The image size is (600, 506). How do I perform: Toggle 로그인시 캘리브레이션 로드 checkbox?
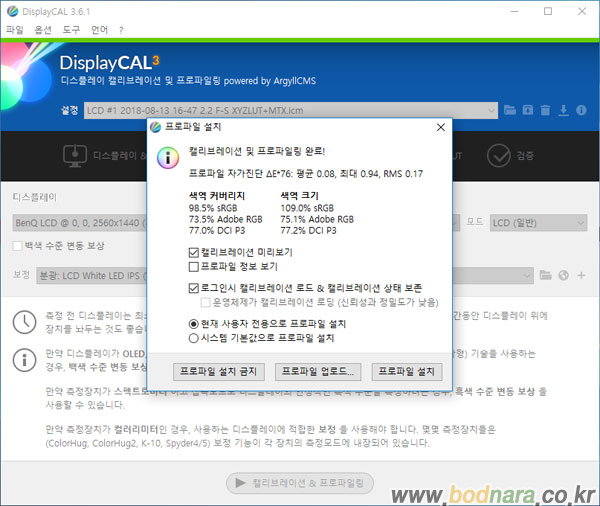pos(194,288)
